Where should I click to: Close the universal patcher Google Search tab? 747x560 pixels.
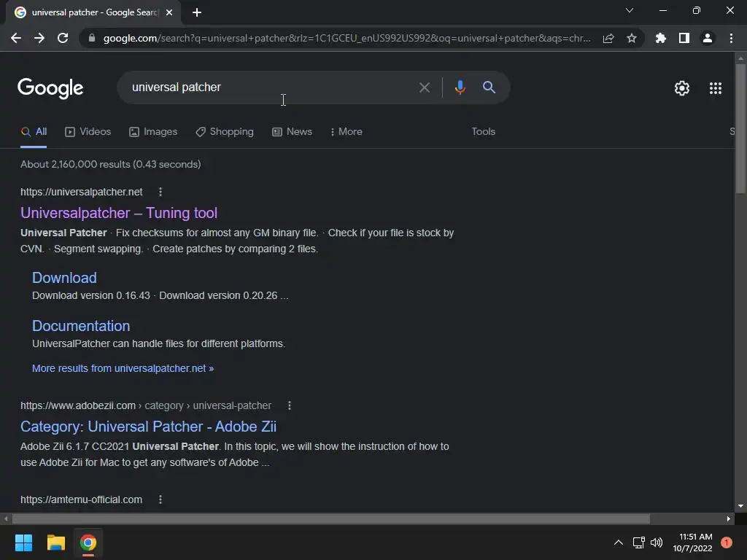pos(169,12)
